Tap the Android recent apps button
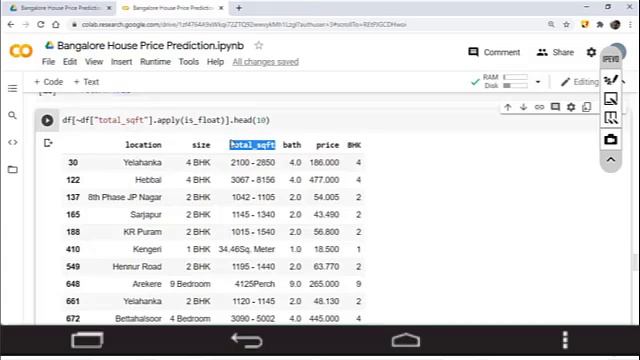The height and width of the screenshot is (360, 640). click(87, 340)
